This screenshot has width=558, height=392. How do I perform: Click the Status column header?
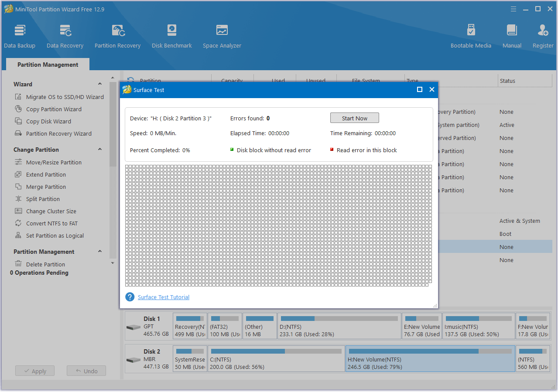pos(525,81)
